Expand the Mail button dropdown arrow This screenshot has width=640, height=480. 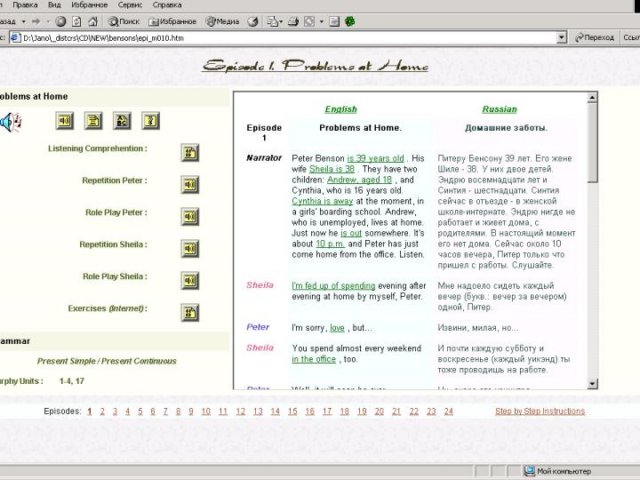coord(281,21)
